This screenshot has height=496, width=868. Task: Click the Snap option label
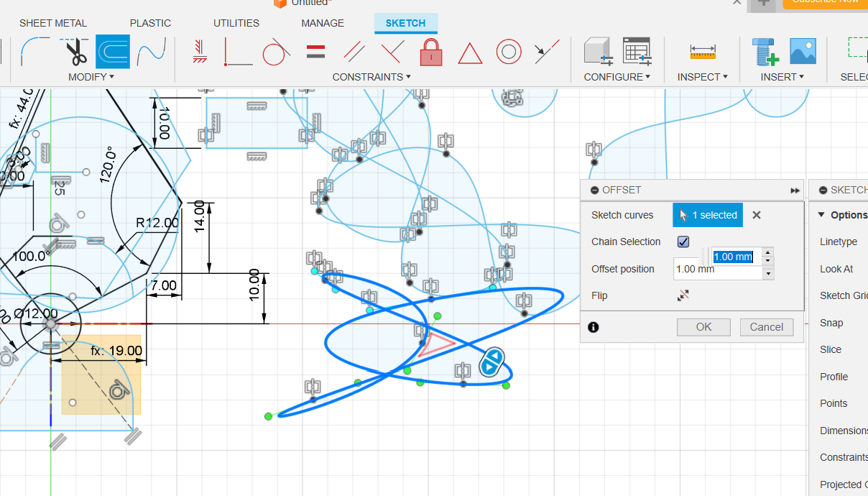(x=831, y=323)
